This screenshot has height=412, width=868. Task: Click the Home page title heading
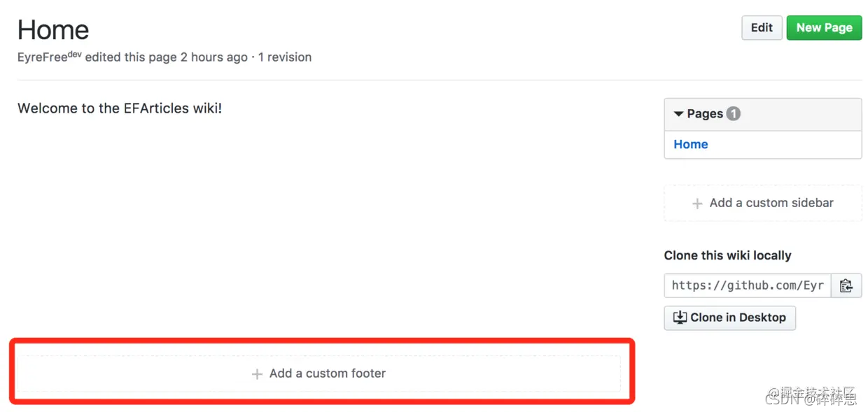pyautogui.click(x=52, y=29)
